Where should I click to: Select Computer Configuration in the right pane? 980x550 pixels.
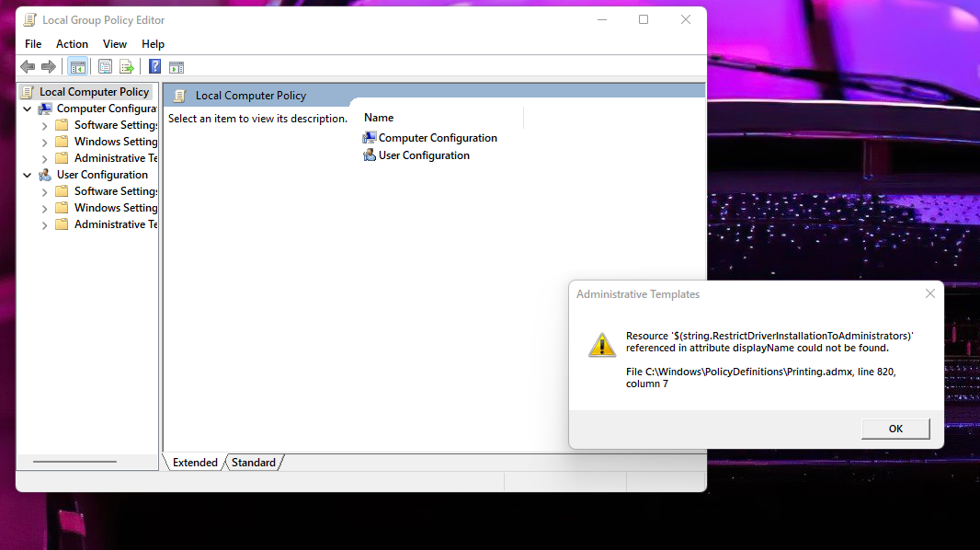coord(438,138)
